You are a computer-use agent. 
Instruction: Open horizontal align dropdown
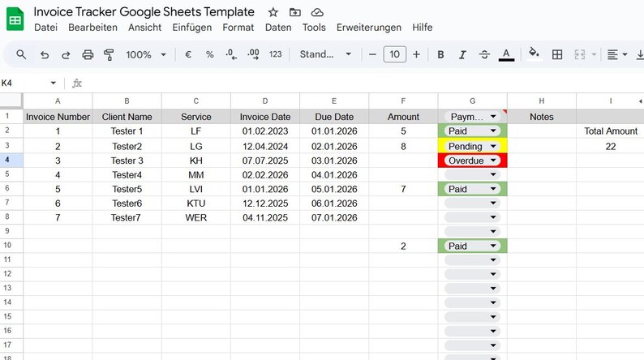tap(617, 54)
